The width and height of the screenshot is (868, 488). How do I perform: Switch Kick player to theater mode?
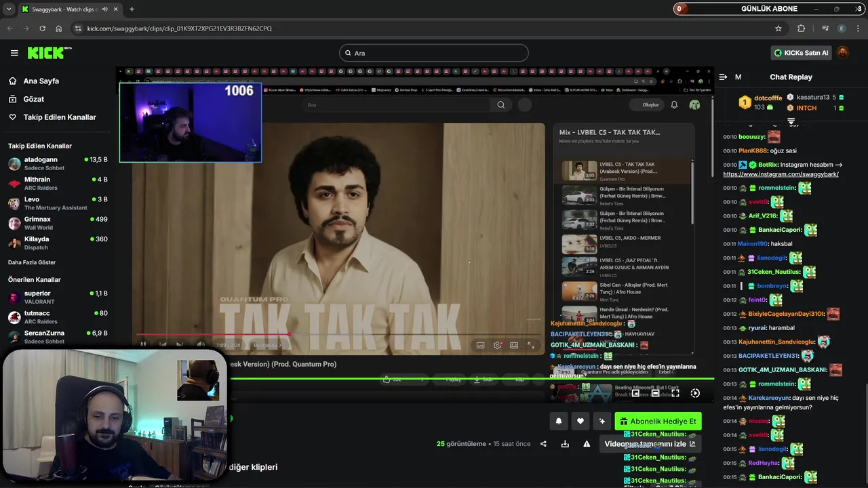tap(655, 393)
